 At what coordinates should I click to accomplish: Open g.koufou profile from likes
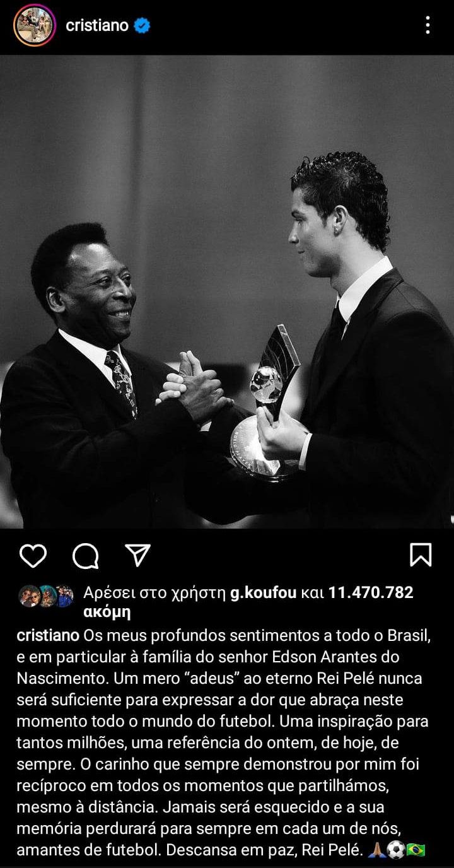(x=263, y=593)
